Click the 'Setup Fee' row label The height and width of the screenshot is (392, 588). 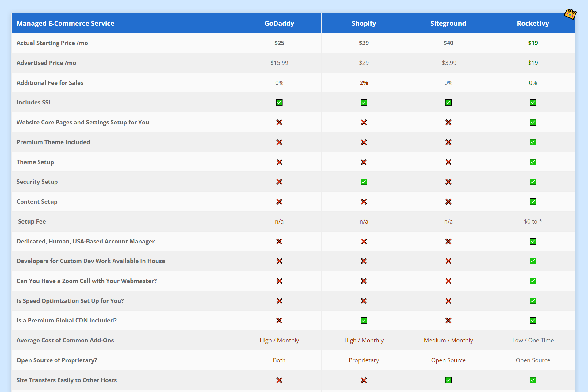coord(32,221)
